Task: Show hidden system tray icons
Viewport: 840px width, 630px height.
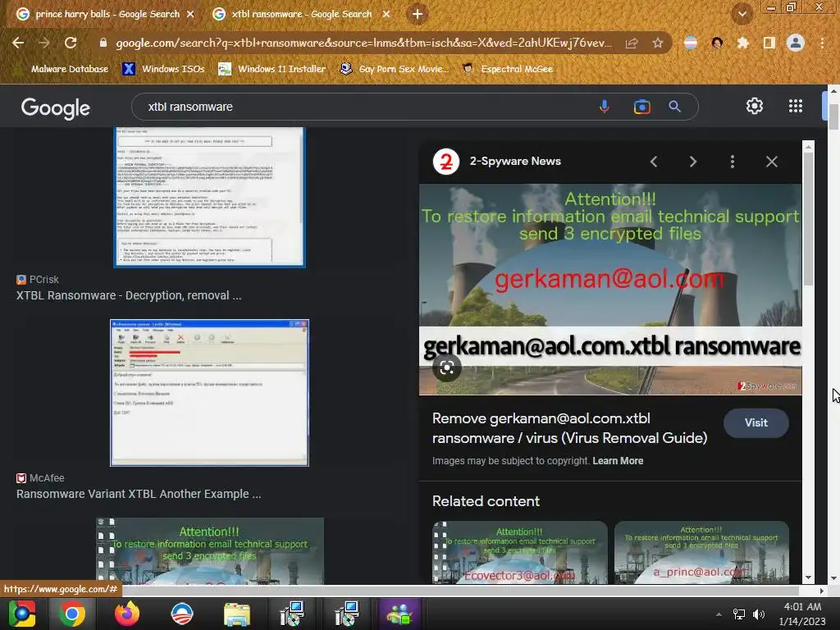Action: tap(719, 614)
